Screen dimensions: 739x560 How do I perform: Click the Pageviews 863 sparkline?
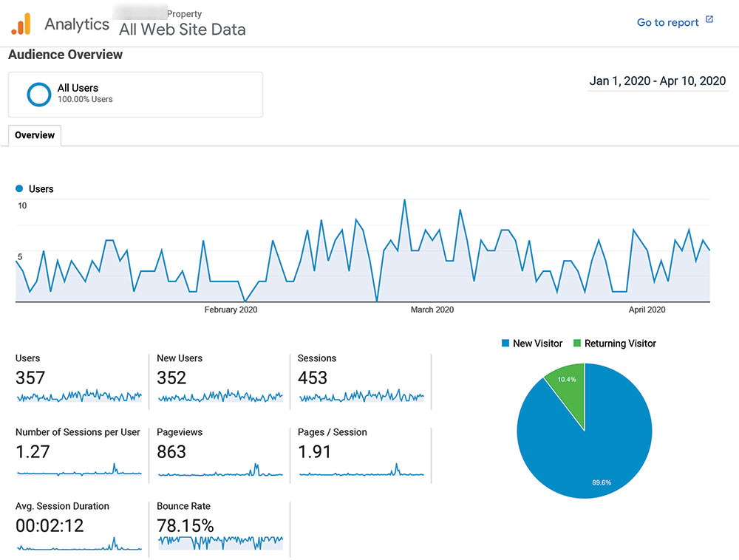pyautogui.click(x=220, y=470)
